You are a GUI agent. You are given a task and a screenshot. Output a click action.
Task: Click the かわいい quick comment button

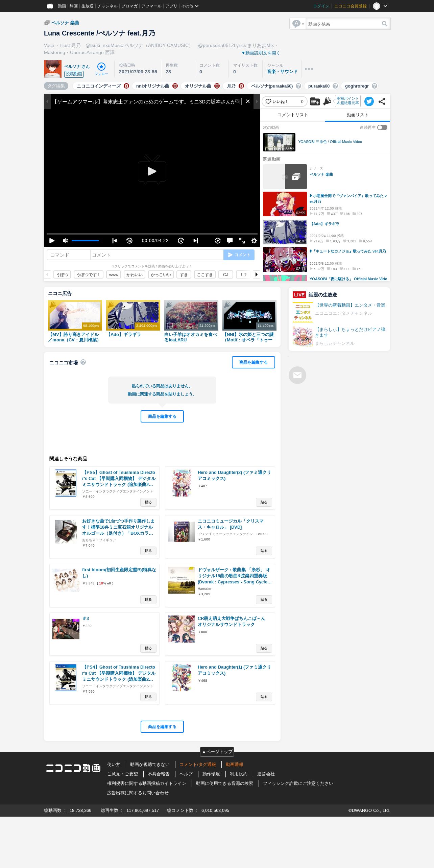pyautogui.click(x=135, y=274)
